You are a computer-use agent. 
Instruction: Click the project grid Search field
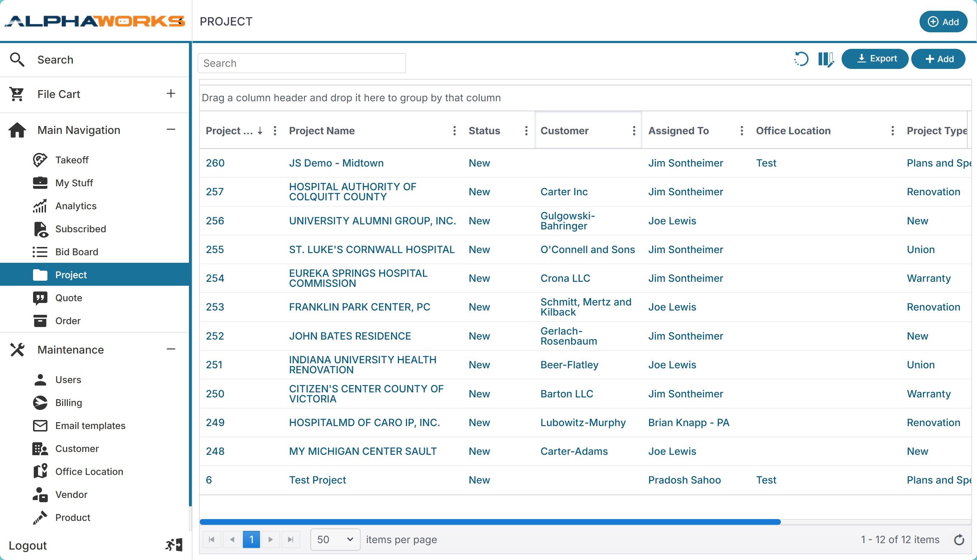(301, 63)
